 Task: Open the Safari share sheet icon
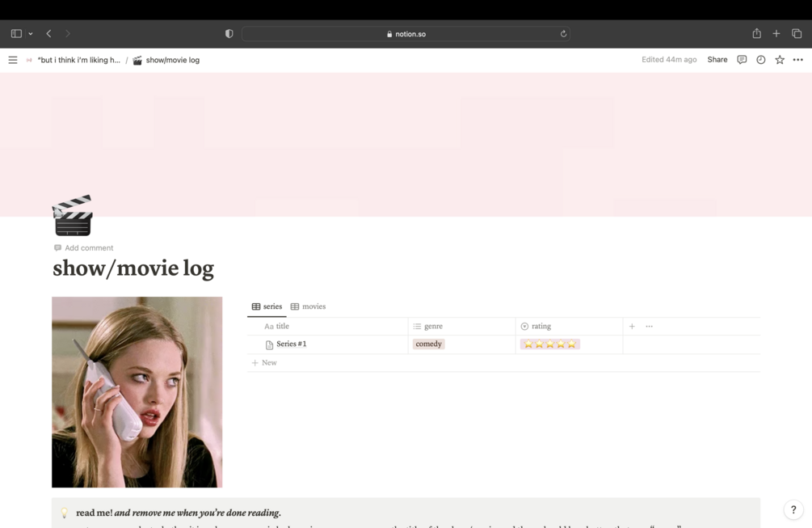(x=756, y=33)
